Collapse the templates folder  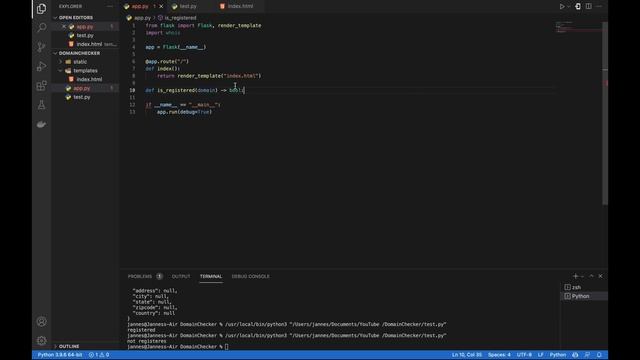point(85,71)
